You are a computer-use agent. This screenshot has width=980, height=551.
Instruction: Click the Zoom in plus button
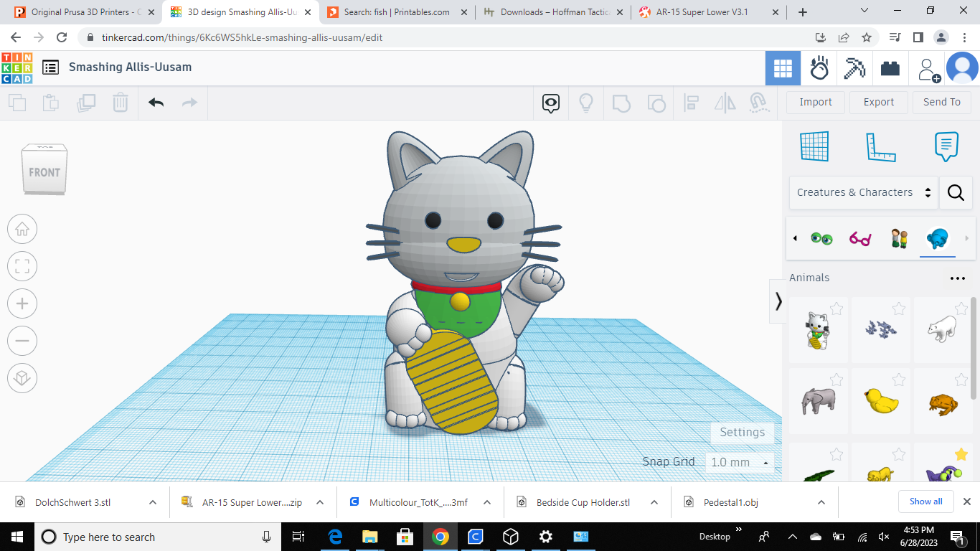click(x=22, y=303)
